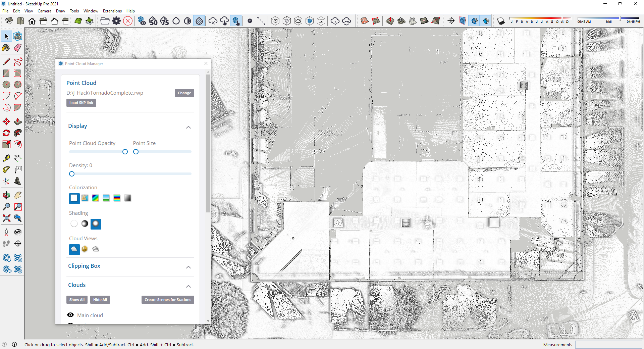Viewport: 644px width, 349px height.
Task: Click the Point Cloud Opacity slider handle
Action: coord(125,152)
